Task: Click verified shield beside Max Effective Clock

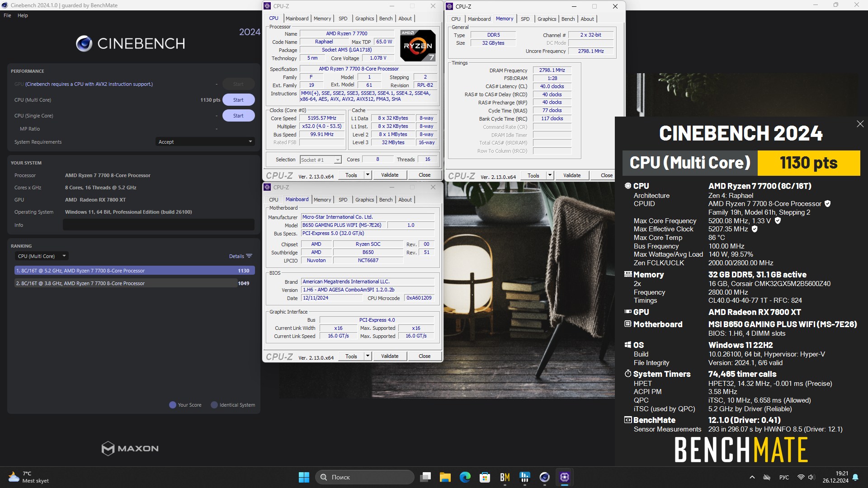Action: click(x=755, y=229)
